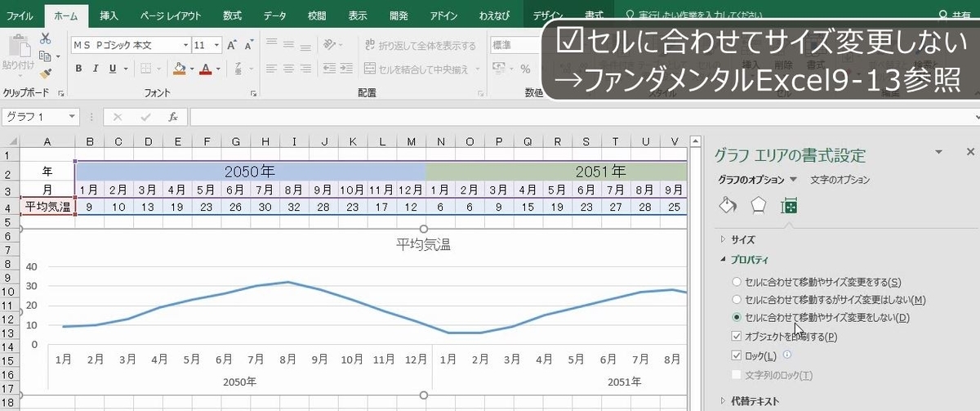
Task: Open task pane options arrow
Action: click(x=939, y=152)
